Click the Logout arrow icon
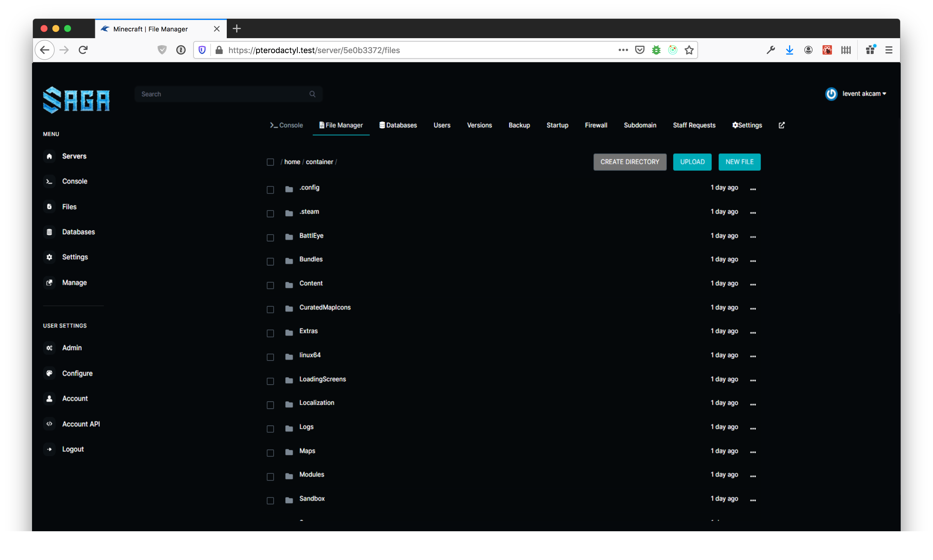Image resolution: width=933 pixels, height=560 pixels. click(x=49, y=449)
